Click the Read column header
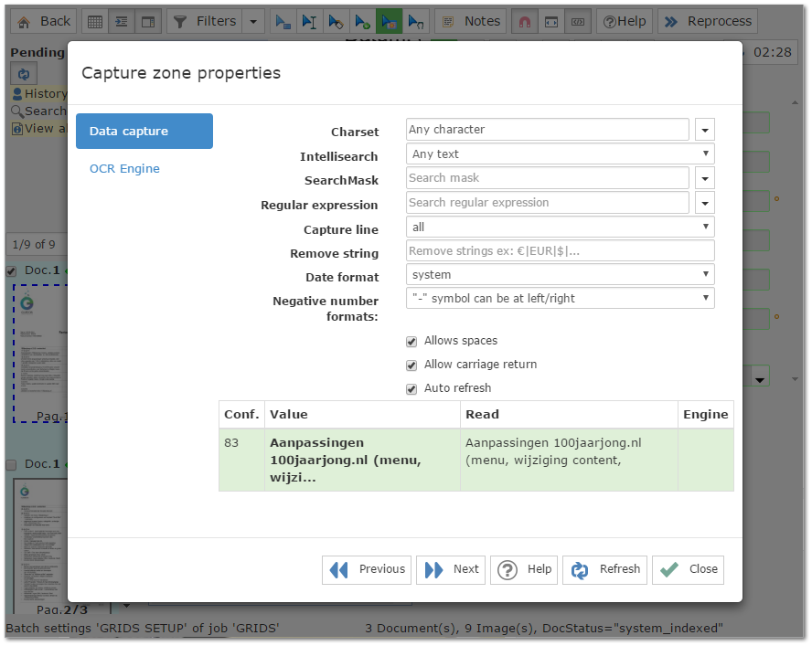Screen dimensions: 812x646 [569, 415]
